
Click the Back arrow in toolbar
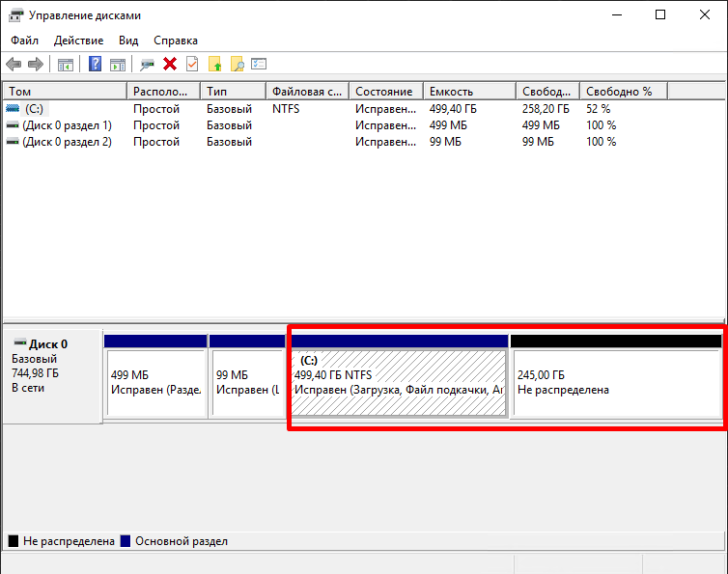click(x=14, y=65)
